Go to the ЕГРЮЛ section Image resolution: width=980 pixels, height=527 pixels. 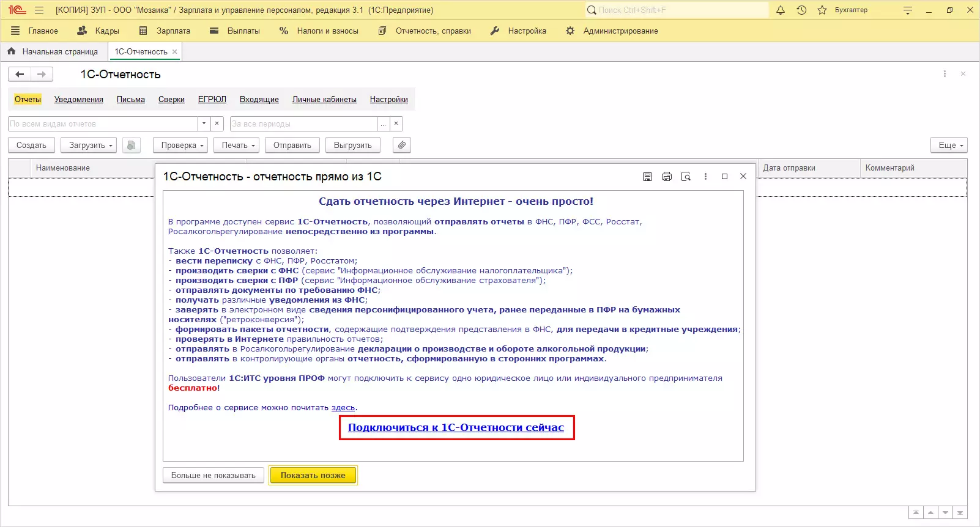212,100
